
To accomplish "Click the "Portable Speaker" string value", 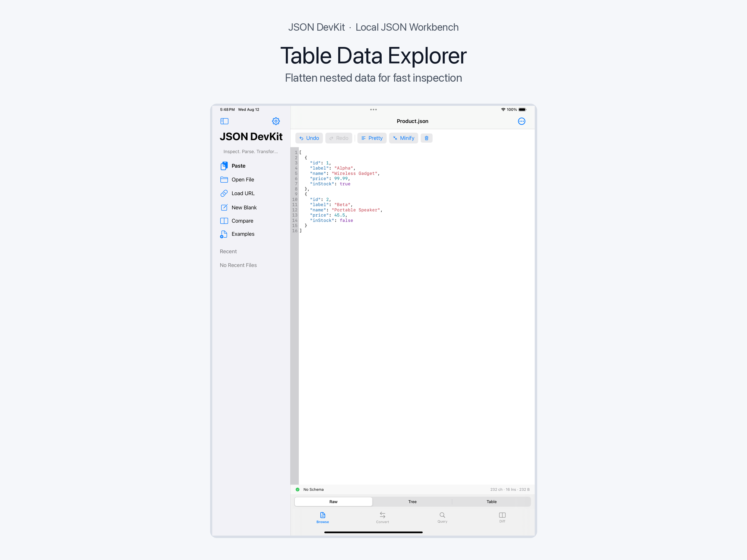I will pyautogui.click(x=356, y=210).
